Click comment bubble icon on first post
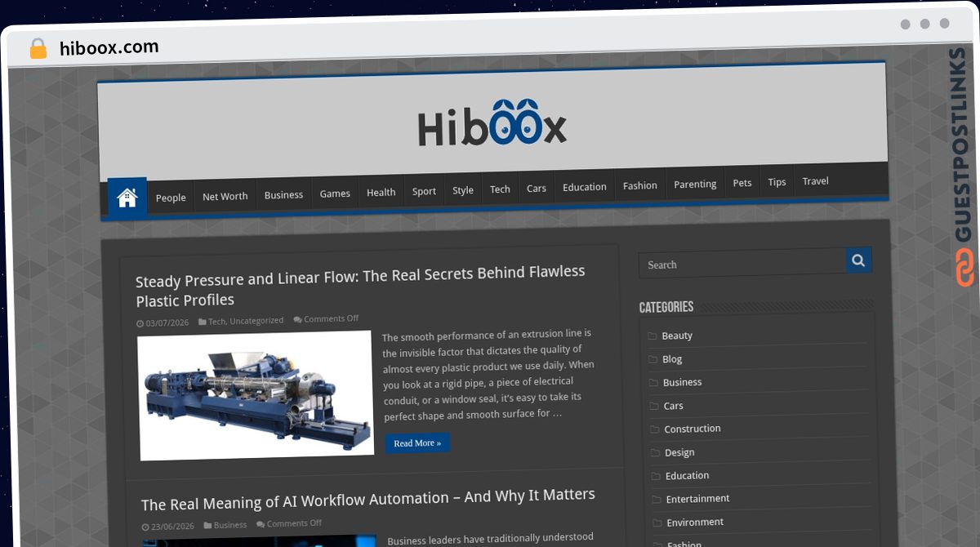This screenshot has width=980, height=547. click(x=297, y=319)
